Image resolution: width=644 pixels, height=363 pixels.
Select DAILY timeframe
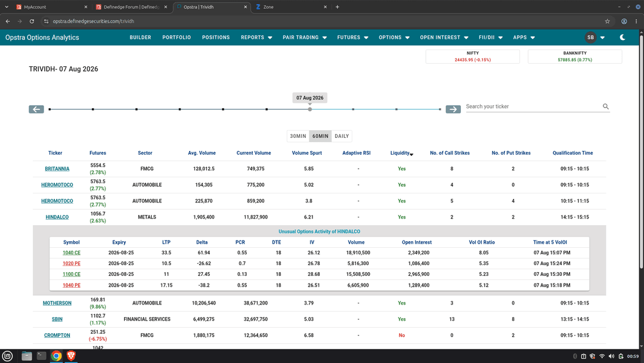tap(342, 136)
